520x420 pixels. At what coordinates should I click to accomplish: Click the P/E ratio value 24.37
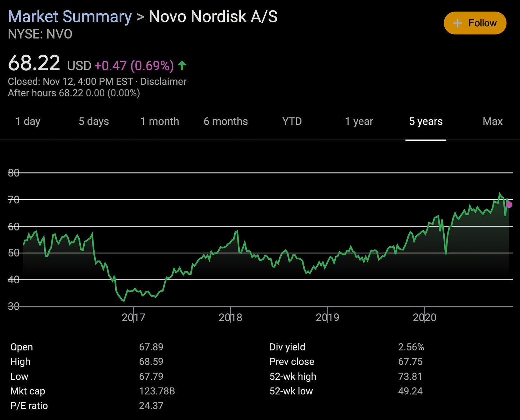pyautogui.click(x=151, y=406)
